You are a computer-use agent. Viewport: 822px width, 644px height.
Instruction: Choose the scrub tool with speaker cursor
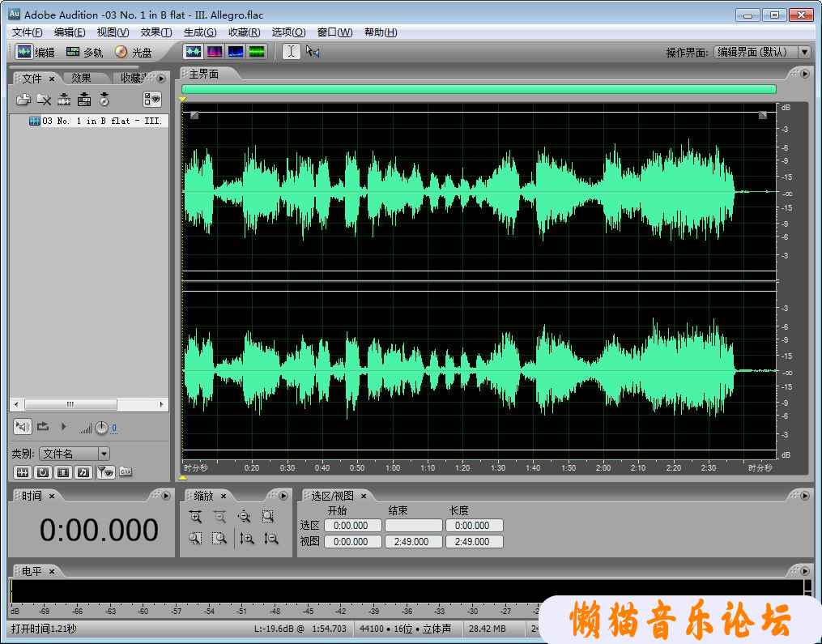(313, 51)
